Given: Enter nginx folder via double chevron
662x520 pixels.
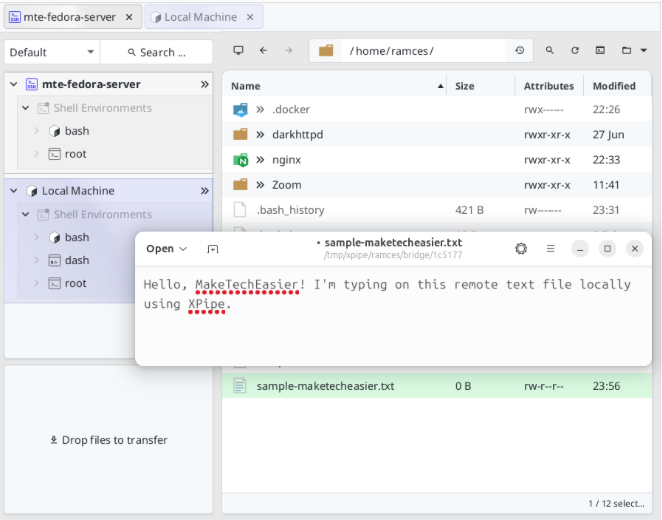Looking at the screenshot, I should 260,160.
